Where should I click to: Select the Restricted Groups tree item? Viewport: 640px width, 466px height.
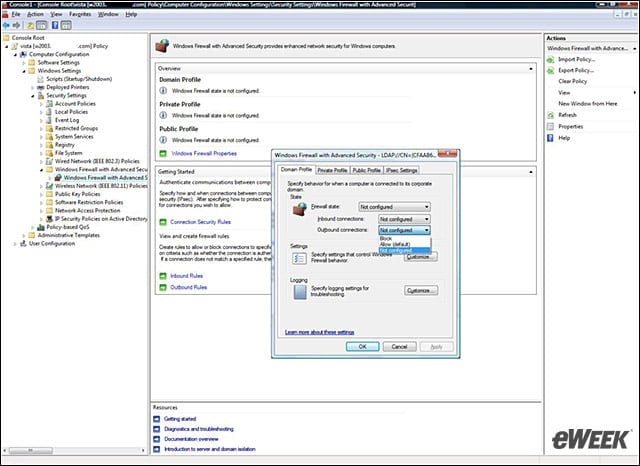click(76, 128)
